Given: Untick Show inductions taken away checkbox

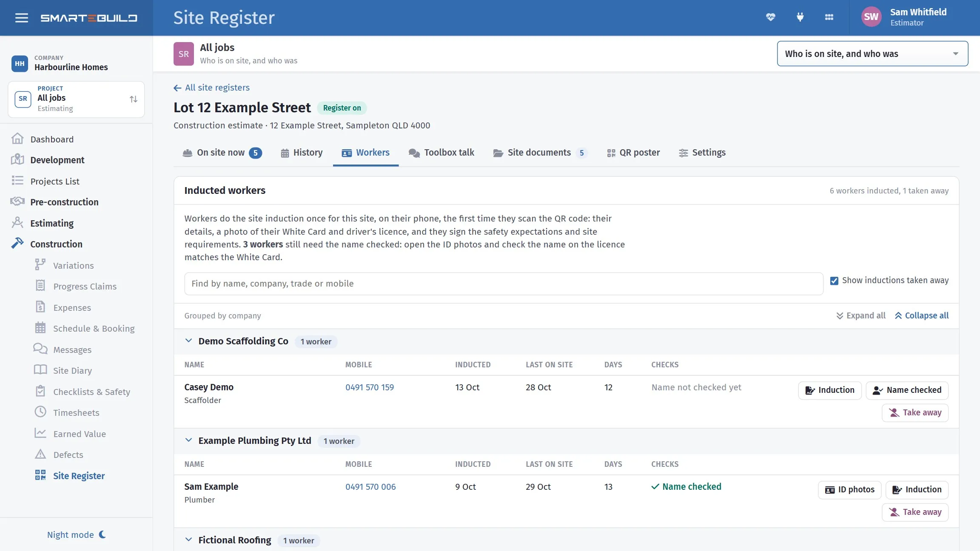Looking at the screenshot, I should (834, 281).
